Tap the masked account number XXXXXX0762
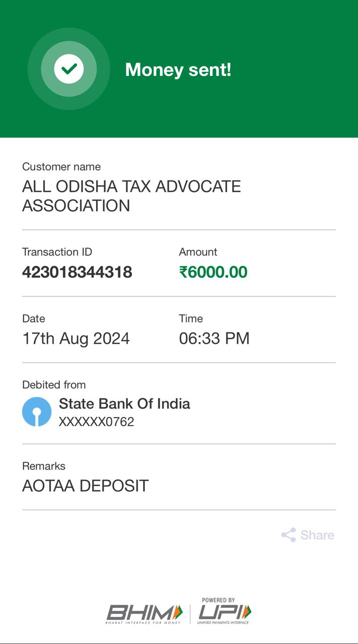358x644 pixels. (x=97, y=422)
